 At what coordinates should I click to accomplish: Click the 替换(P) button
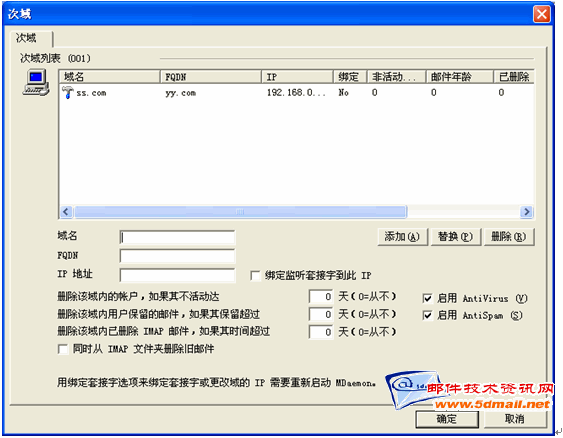456,237
